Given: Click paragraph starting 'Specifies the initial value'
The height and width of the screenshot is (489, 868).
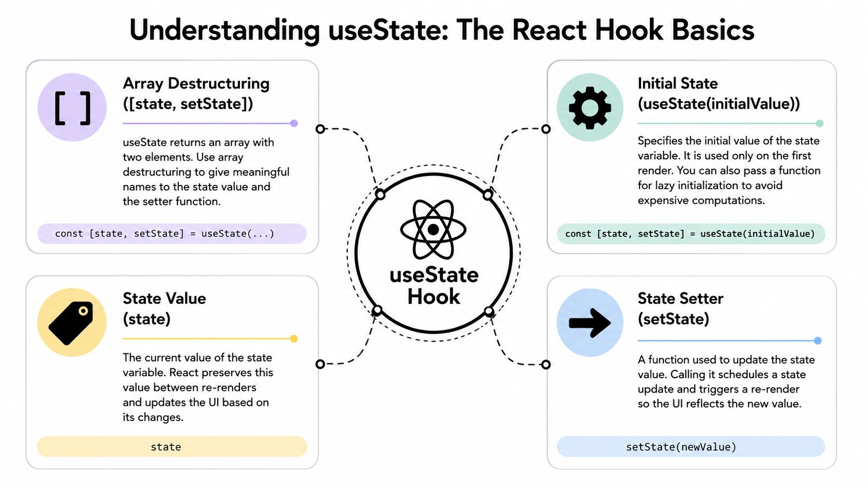Looking at the screenshot, I should pos(729,170).
